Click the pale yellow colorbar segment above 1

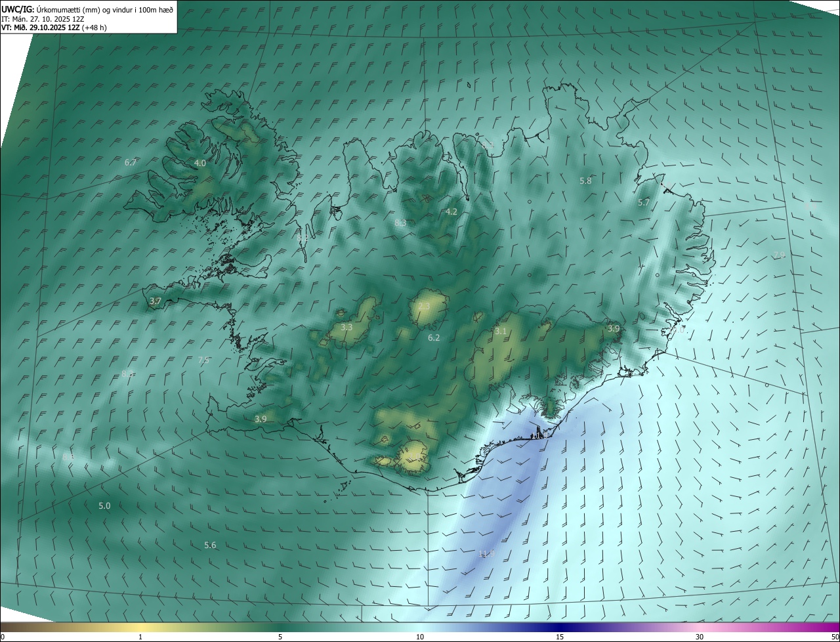click(140, 628)
